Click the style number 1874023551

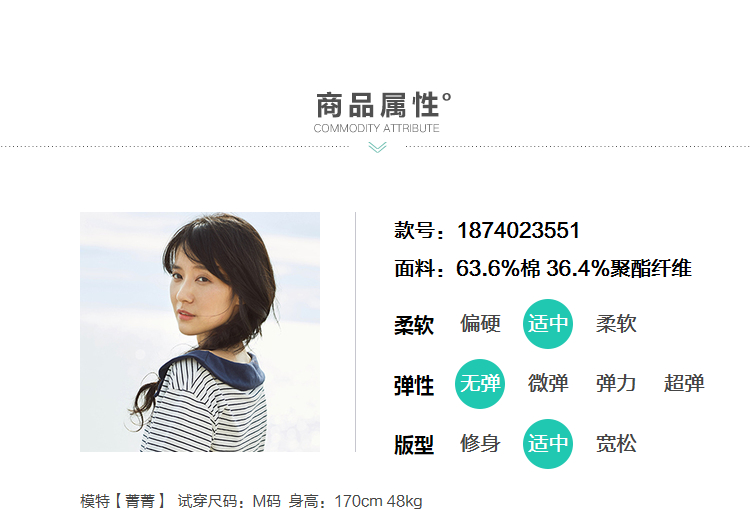[x=518, y=230]
